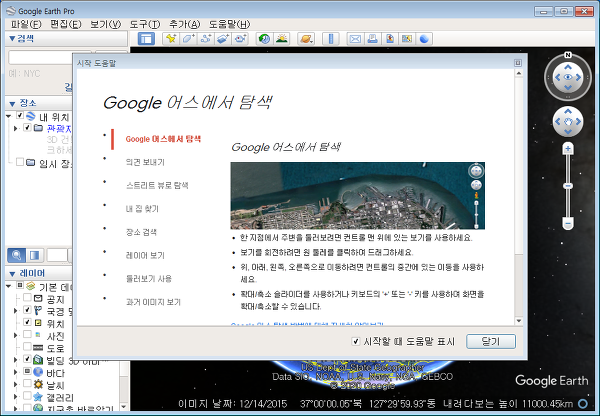The height and width of the screenshot is (416, 600).
Task: Open the 도구(T) menu
Action: [145, 24]
